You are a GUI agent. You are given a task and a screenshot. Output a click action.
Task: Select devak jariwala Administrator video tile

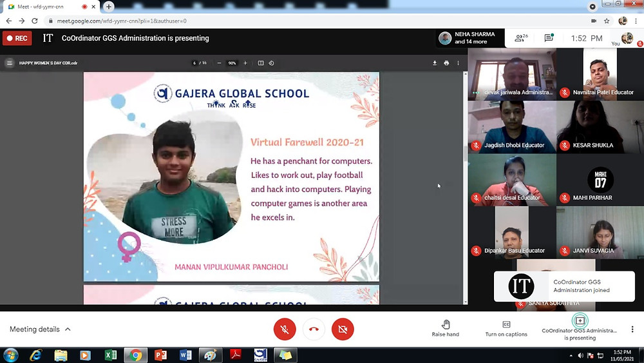coord(512,74)
